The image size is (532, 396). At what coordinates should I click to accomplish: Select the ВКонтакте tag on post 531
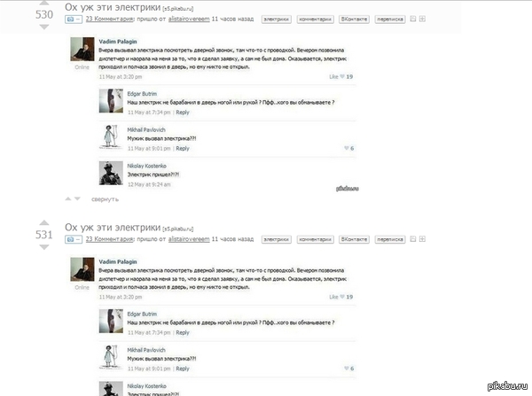click(x=354, y=239)
